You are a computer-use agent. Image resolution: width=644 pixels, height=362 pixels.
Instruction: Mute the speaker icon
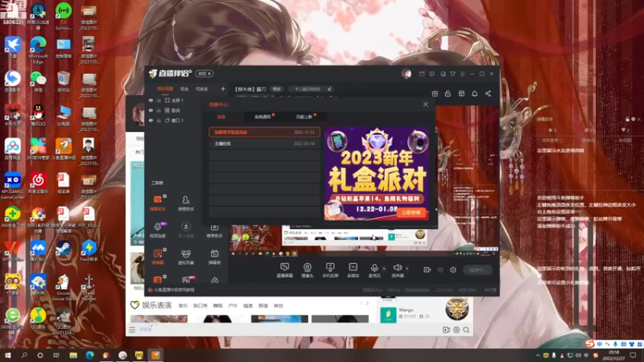397,268
